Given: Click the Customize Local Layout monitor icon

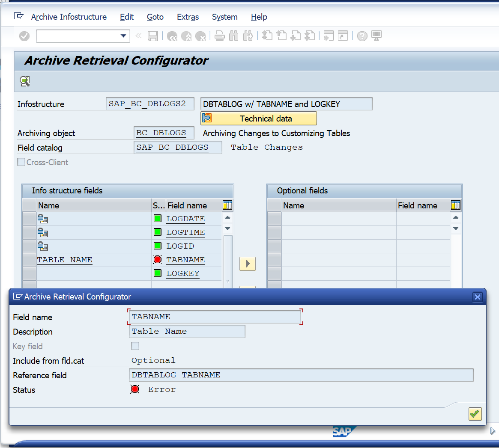Looking at the screenshot, I should pos(376,36).
